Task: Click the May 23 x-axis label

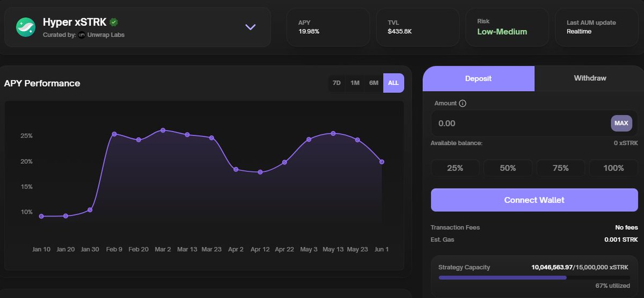Action: (357, 249)
